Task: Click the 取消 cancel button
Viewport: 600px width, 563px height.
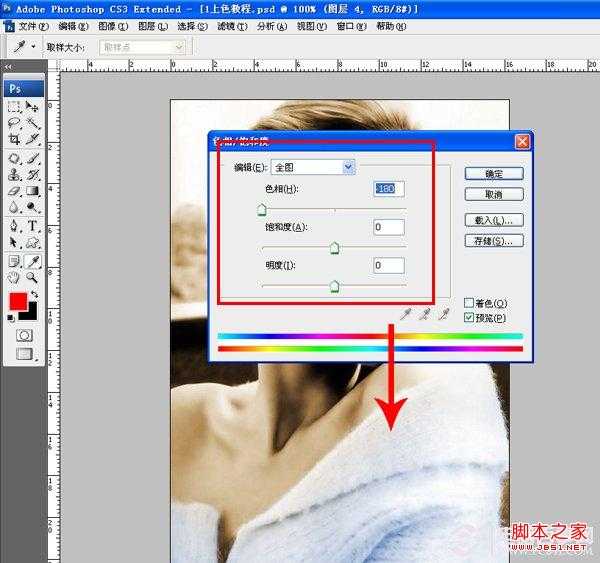Action: [494, 194]
